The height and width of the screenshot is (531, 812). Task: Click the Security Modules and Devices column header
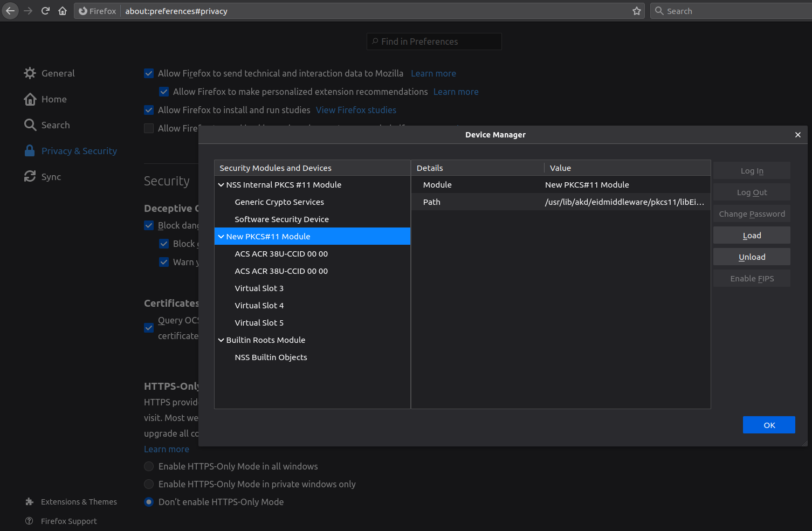tap(312, 168)
